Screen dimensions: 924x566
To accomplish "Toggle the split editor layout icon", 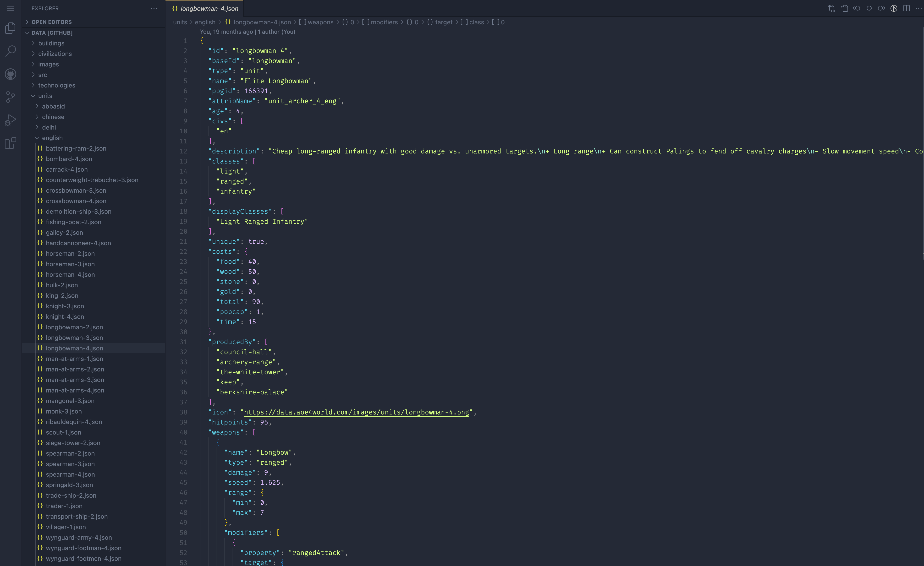I will (906, 8).
